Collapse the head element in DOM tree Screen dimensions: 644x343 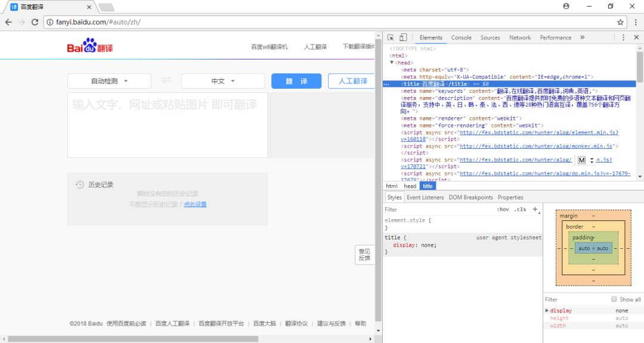392,63
